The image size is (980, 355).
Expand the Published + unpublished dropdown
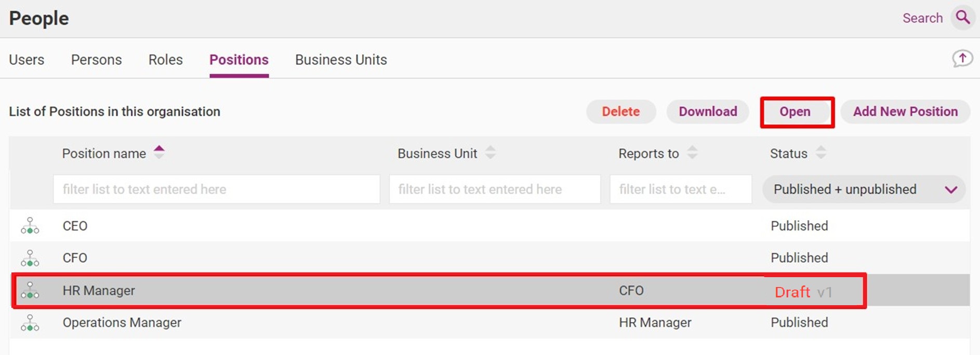point(864,189)
